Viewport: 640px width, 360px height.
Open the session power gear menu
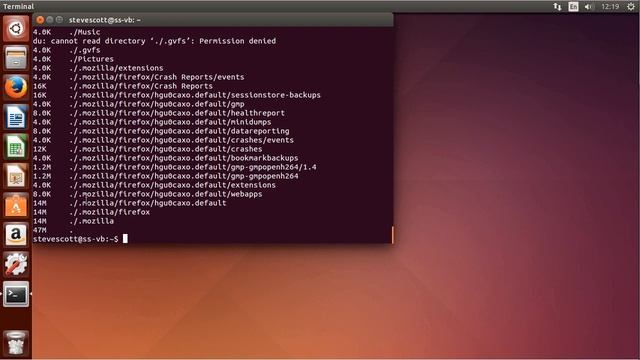[631, 7]
